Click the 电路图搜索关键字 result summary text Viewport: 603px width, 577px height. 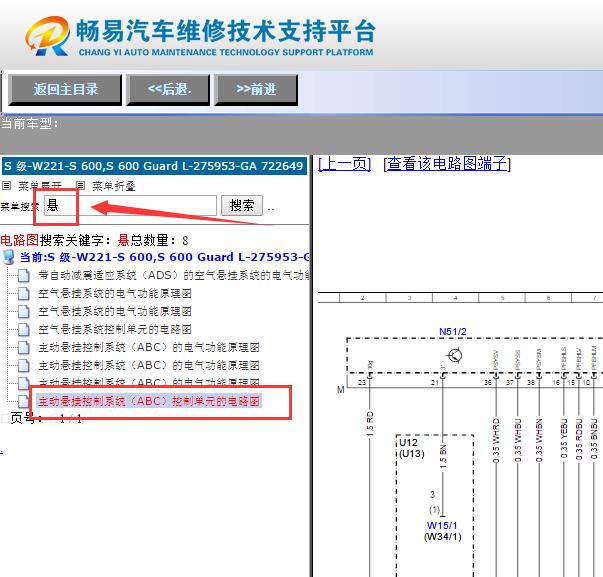point(94,240)
